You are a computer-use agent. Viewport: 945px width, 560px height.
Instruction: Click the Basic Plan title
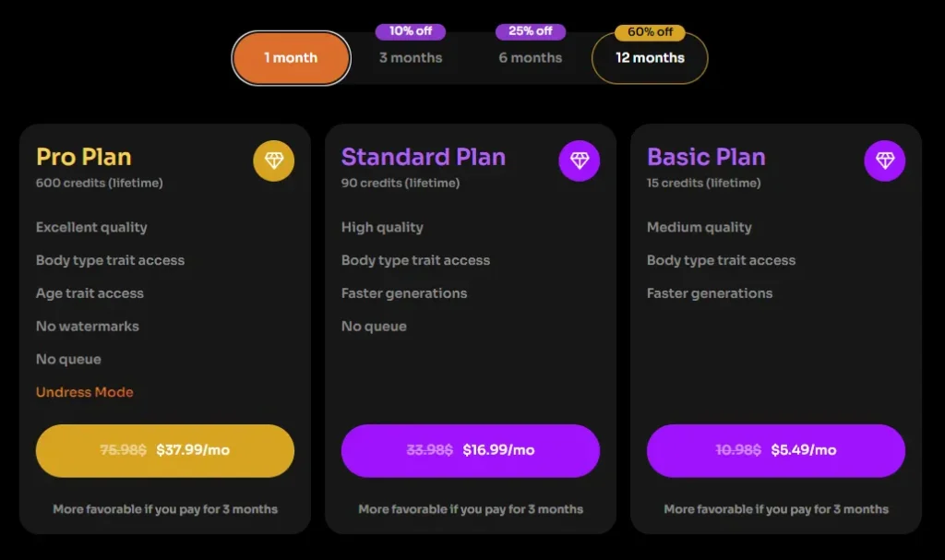[706, 157]
